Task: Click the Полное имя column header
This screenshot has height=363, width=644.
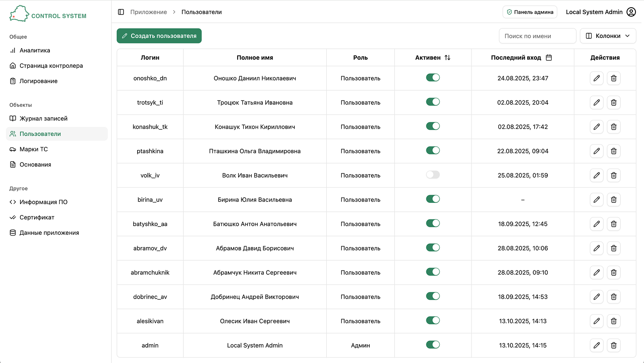Action: tap(255, 58)
